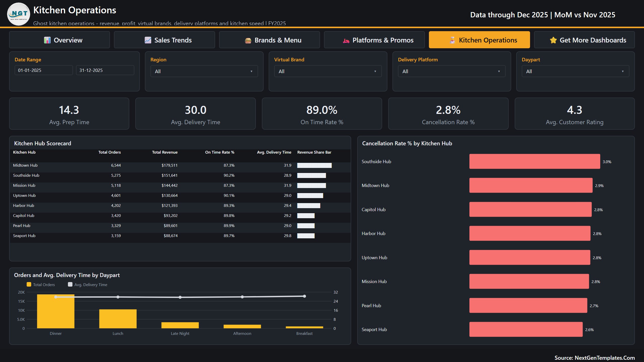Click the On Time Rate % KPI card
The image size is (644, 362).
322,114
